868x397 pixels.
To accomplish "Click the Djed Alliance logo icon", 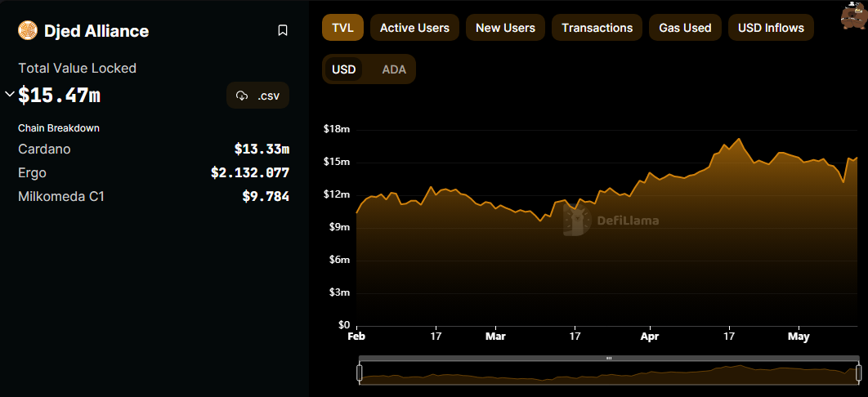I will pos(27,30).
